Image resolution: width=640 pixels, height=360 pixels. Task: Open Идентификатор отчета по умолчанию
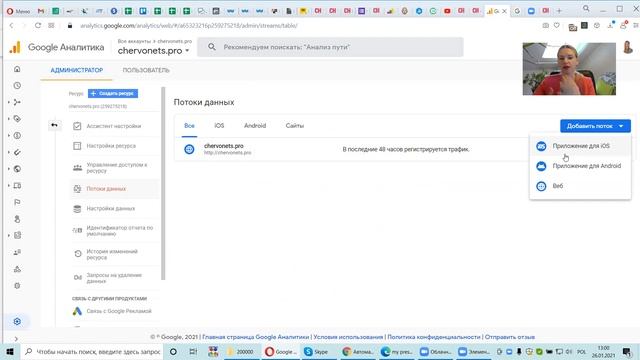pyautogui.click(x=115, y=231)
